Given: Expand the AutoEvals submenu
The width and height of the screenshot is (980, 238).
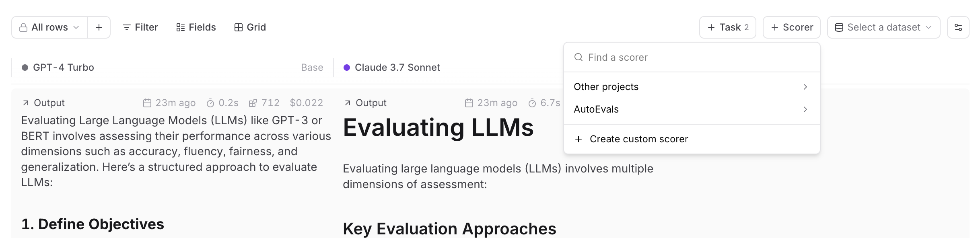Looking at the screenshot, I should coord(692,109).
